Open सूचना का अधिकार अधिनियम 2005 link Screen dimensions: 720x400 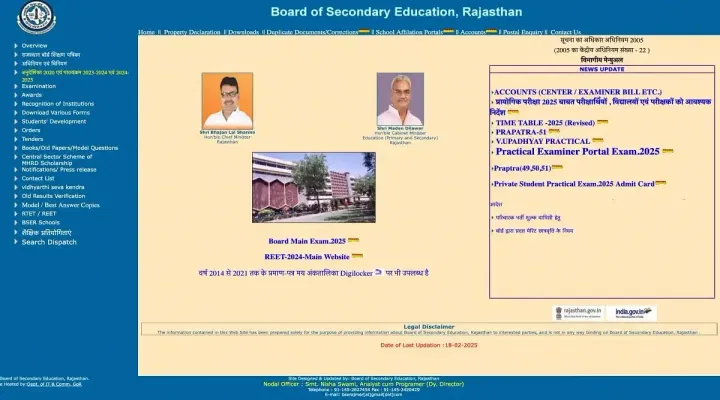[x=602, y=40]
